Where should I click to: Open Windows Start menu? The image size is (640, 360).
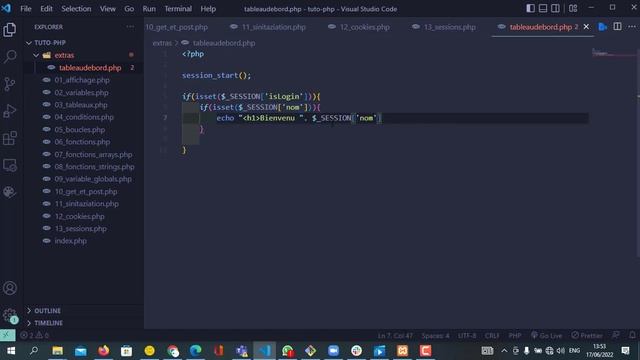point(11,351)
